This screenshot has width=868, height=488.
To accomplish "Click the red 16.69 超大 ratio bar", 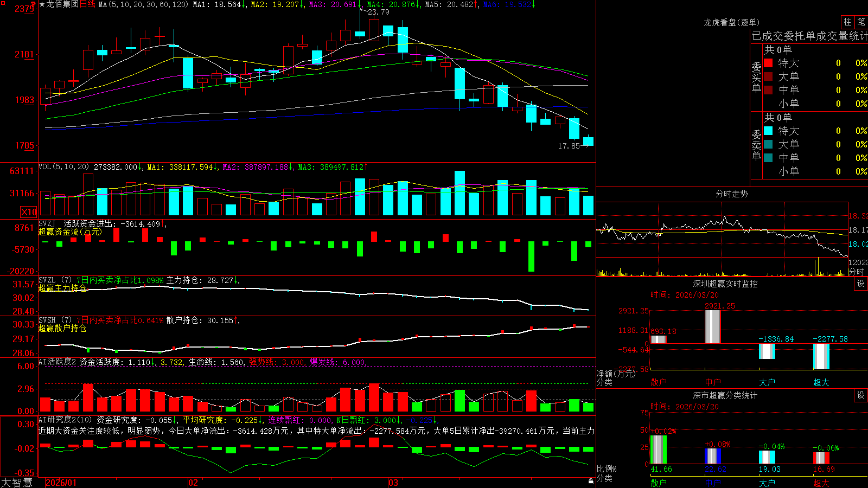I will (821, 458).
